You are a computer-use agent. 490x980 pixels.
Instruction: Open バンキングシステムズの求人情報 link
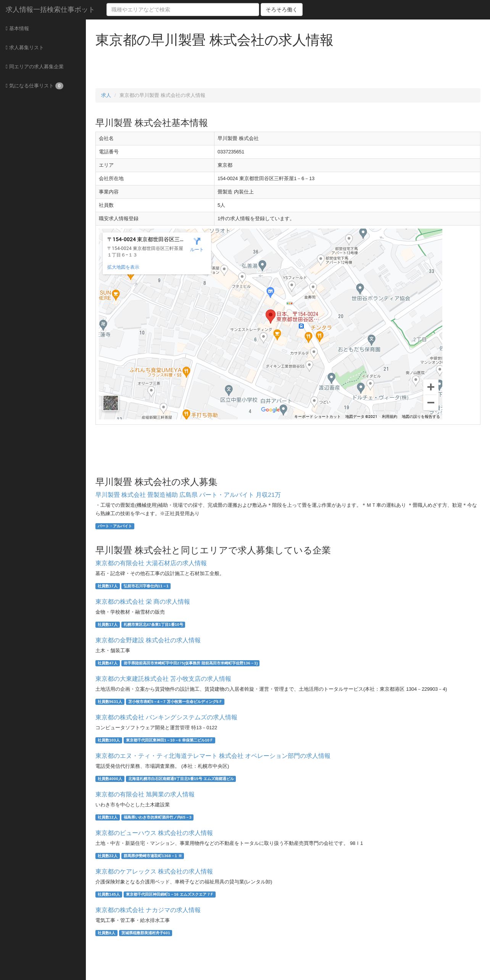[166, 717]
